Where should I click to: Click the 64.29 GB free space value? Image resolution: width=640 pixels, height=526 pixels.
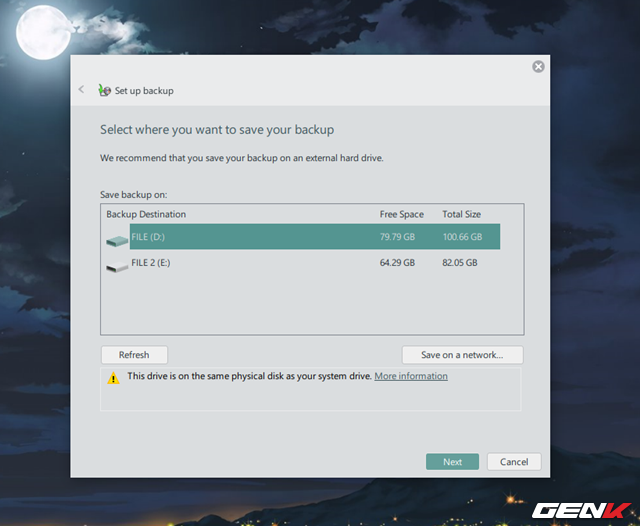(x=397, y=263)
